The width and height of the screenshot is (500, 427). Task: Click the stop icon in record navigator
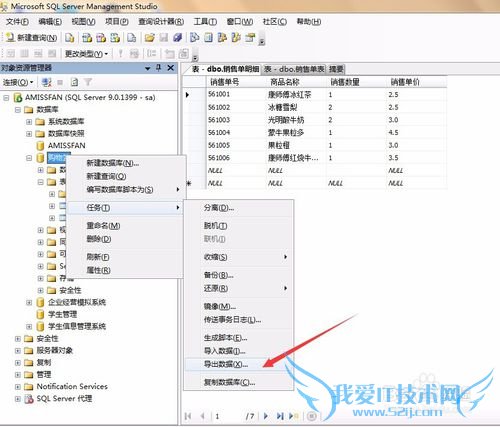[x=312, y=416]
